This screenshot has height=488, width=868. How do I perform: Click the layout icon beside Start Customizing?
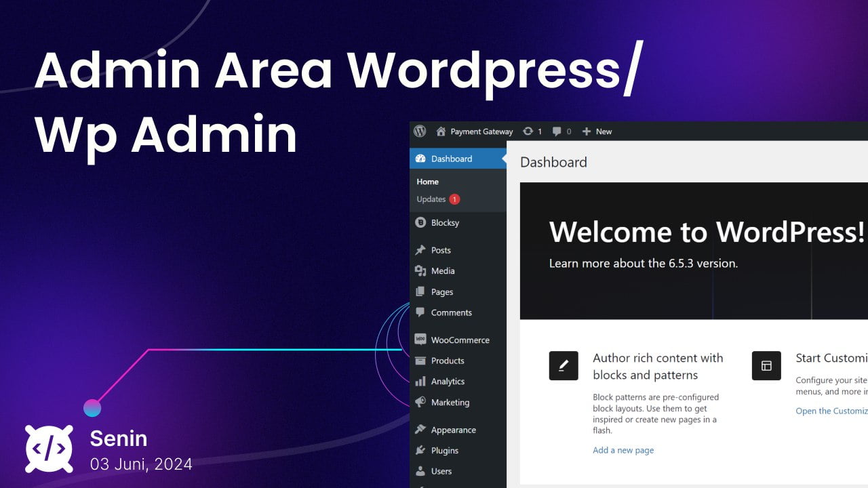pyautogui.click(x=766, y=366)
